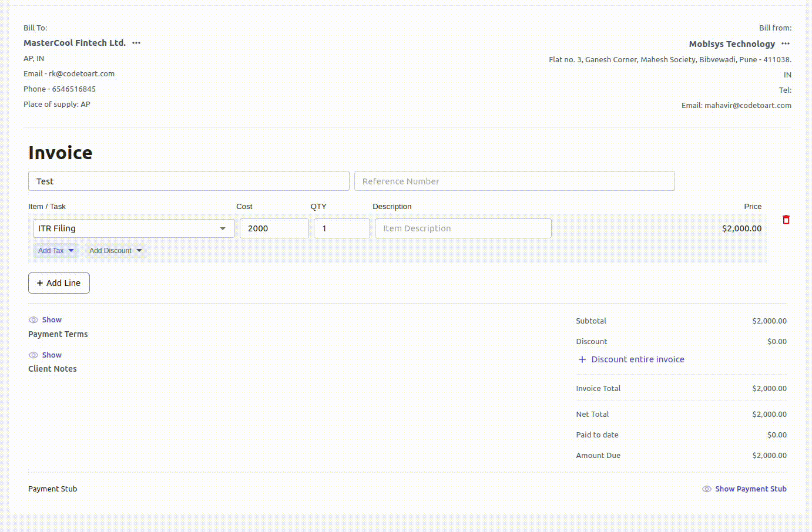Toggle eye icon to show Client Notes
The width and height of the screenshot is (812, 532).
[33, 355]
